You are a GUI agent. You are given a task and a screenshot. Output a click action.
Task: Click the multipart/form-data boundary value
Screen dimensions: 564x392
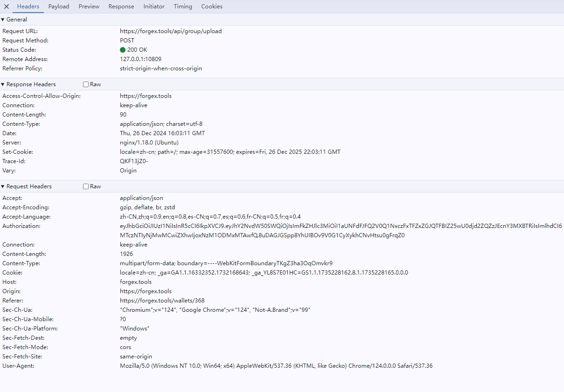pos(226,263)
